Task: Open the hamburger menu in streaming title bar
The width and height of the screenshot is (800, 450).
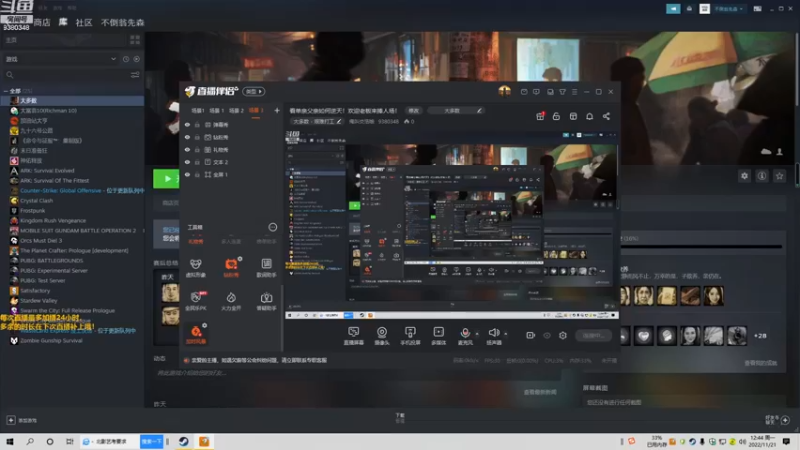Action: (x=574, y=92)
